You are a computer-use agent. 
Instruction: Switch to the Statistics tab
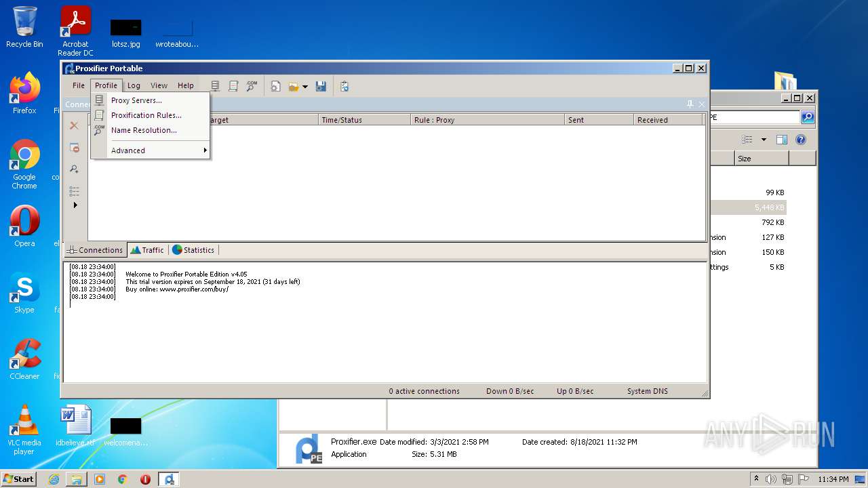tap(193, 250)
